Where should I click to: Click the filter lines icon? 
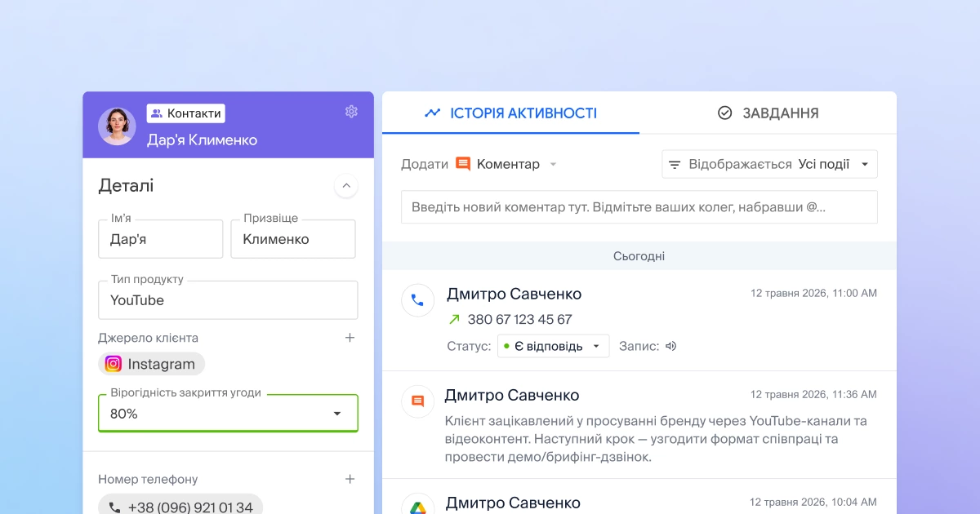(675, 165)
